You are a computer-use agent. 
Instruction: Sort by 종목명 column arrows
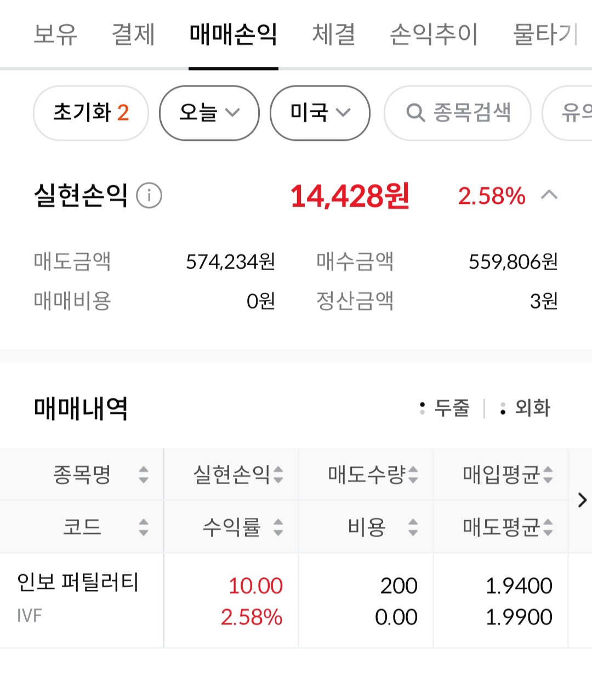tap(144, 475)
